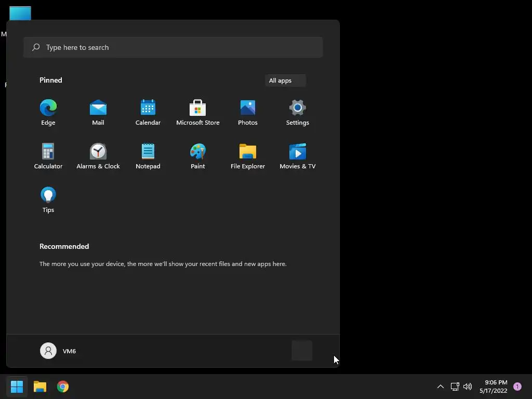Open File Explorer from the taskbar
The width and height of the screenshot is (532, 399).
[x=39, y=387]
